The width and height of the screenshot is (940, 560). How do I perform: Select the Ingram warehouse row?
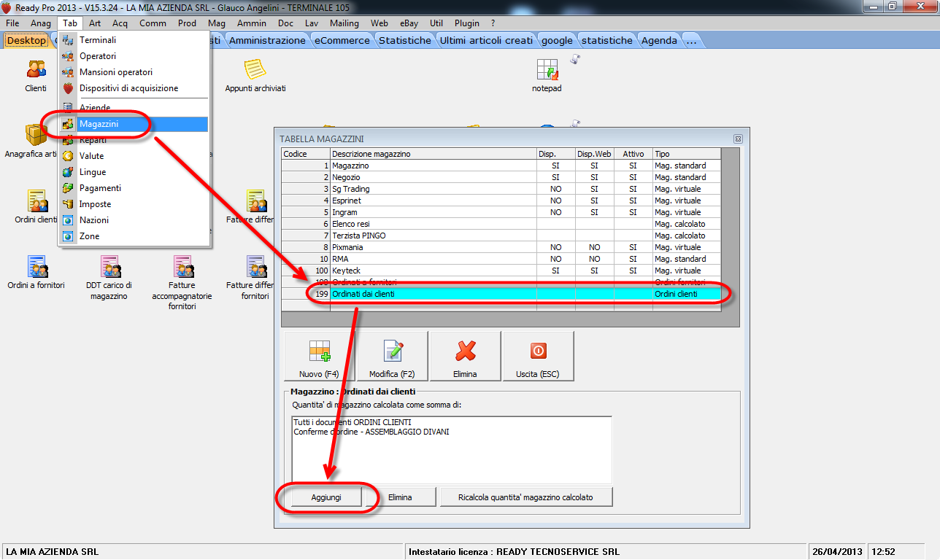click(501, 212)
